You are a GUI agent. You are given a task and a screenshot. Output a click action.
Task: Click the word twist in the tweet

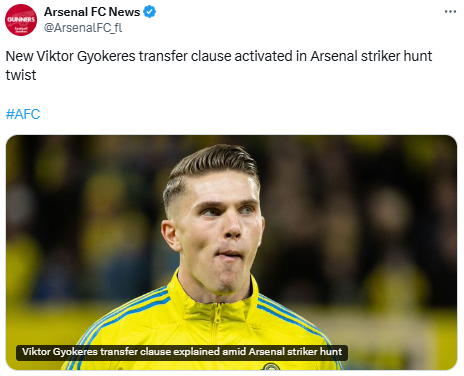coord(21,75)
